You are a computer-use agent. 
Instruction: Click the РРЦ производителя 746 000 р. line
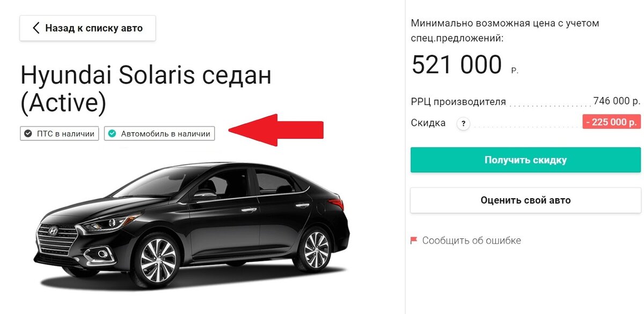click(x=526, y=101)
